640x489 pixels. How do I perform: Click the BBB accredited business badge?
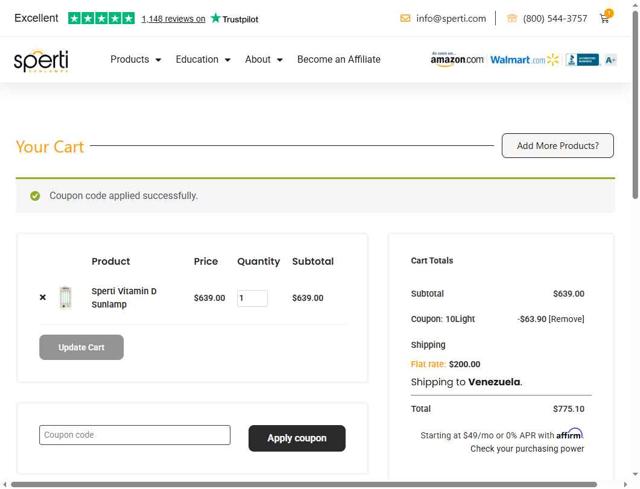(582, 60)
